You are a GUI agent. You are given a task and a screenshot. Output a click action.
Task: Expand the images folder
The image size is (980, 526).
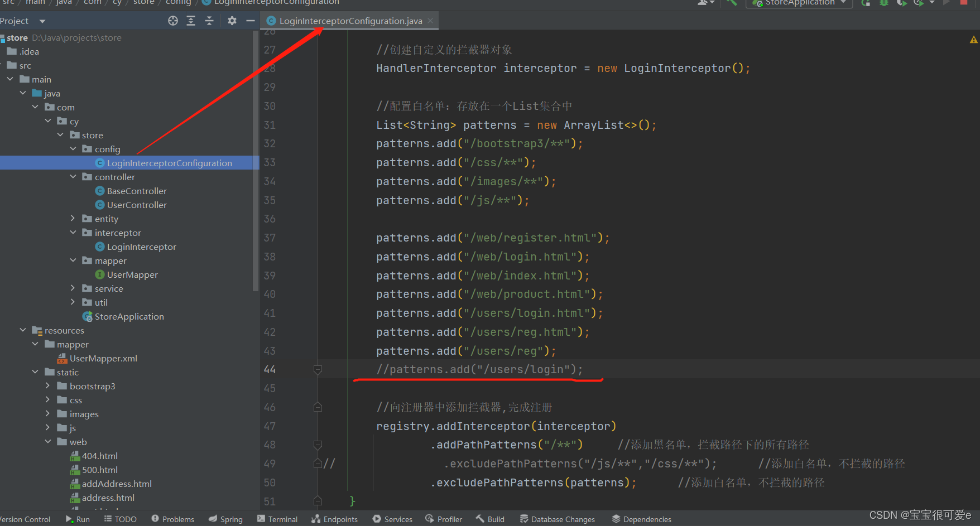tap(48, 414)
